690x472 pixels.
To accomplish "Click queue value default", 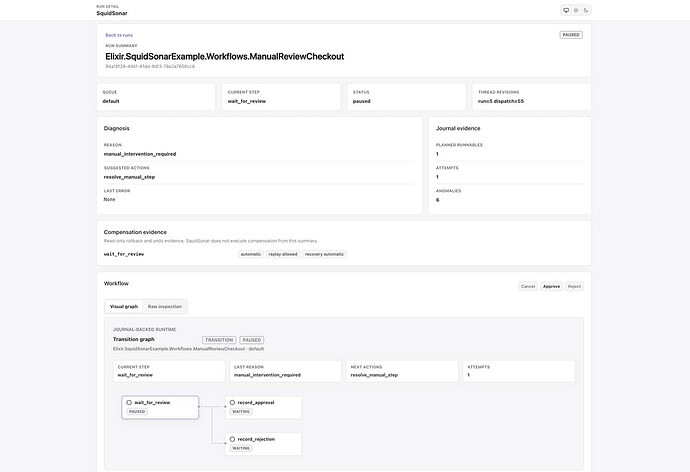I will click(111, 101).
